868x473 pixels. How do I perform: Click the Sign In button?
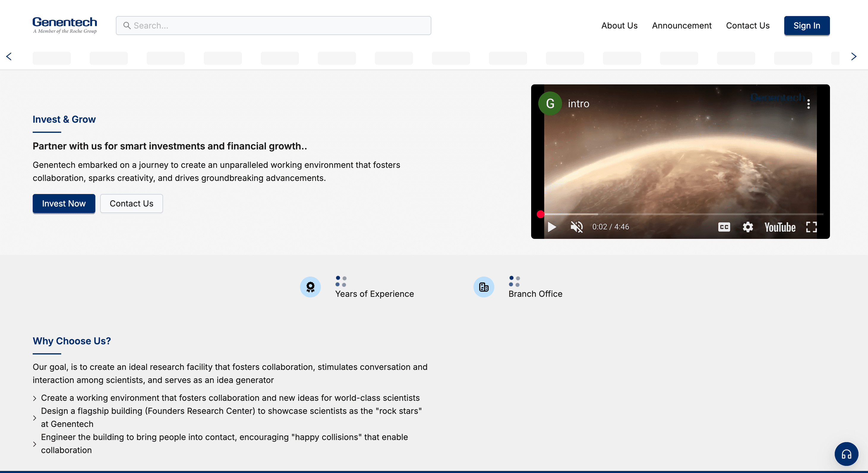[x=806, y=26]
